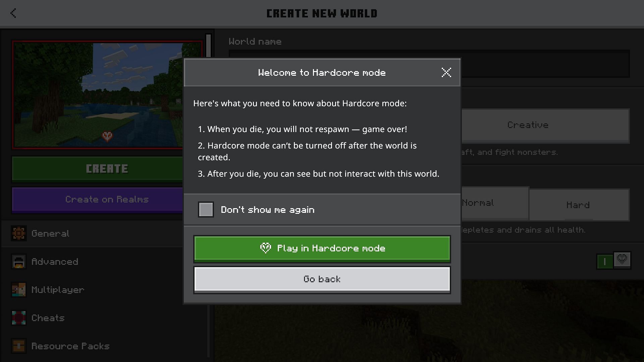The image size is (644, 362).
Task: Click the Go back button
Action: point(322,279)
